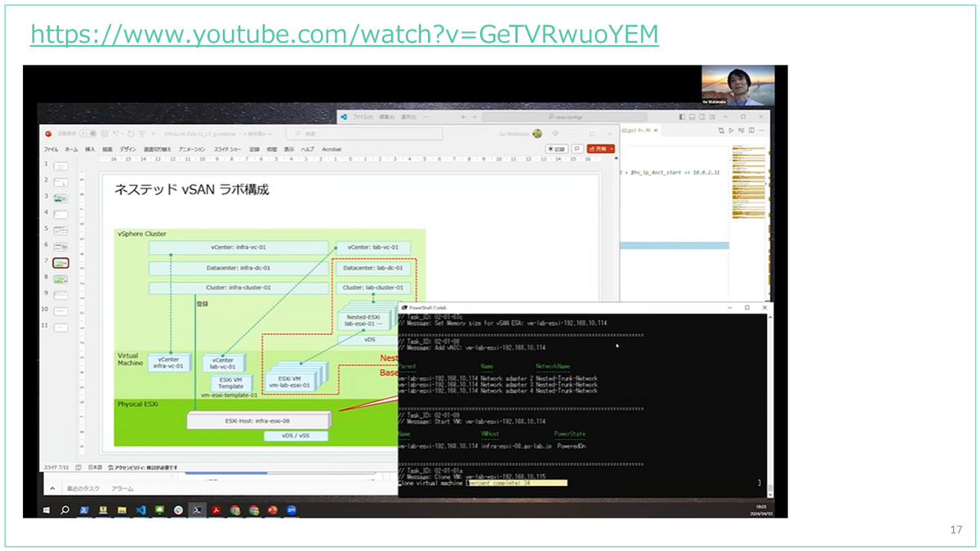The height and width of the screenshot is (551, 980).
Task: Click the PowerPoint search box
Action: coord(364,134)
